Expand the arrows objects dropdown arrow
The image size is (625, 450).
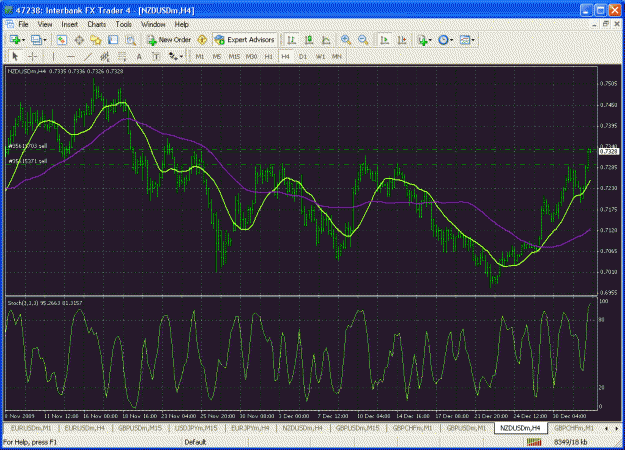pos(181,57)
